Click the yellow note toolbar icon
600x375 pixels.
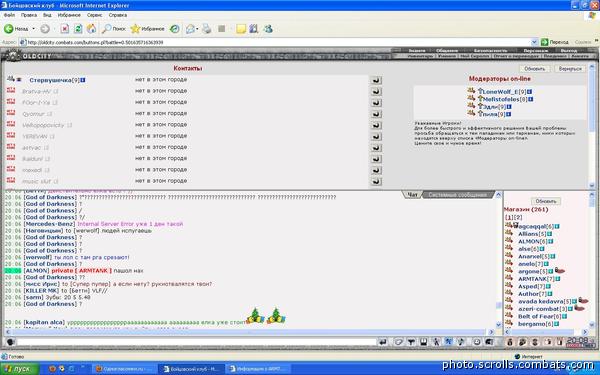click(x=241, y=29)
